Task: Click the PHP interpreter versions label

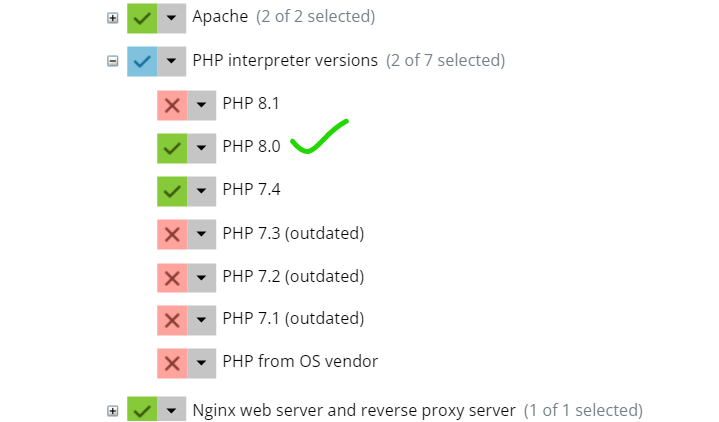Action: click(x=285, y=60)
